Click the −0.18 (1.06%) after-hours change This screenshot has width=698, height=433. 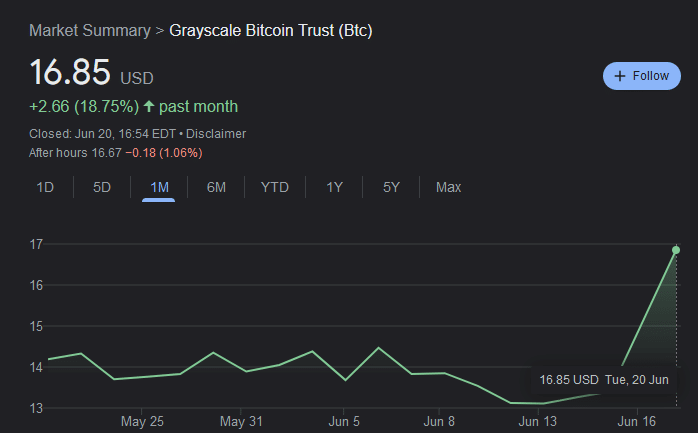pos(164,153)
